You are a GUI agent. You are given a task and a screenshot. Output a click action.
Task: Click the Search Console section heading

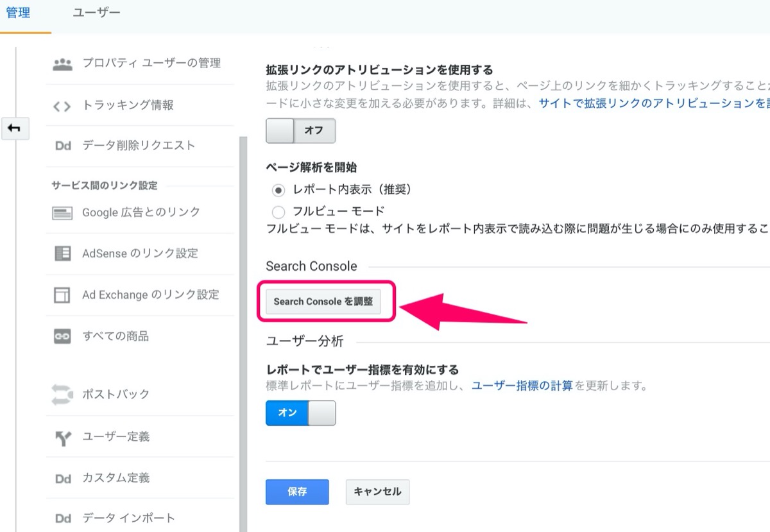pyautogui.click(x=311, y=266)
